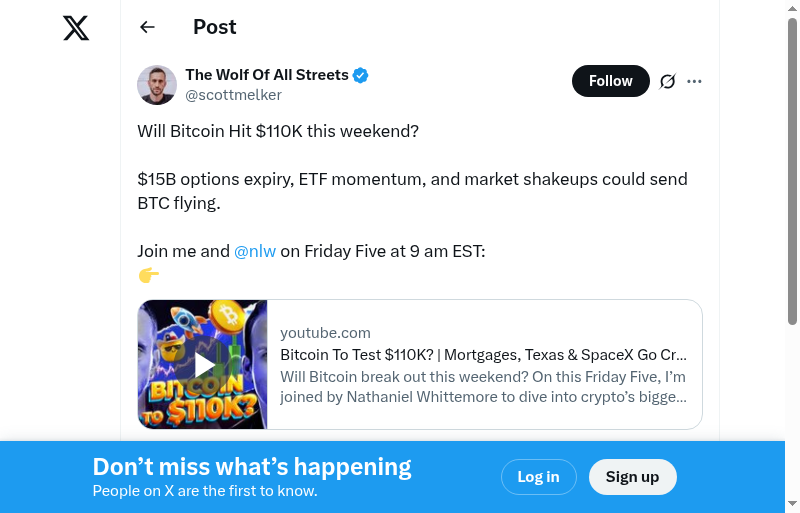Viewport: 800px width, 513px height.
Task: Open The Wolf Of All Streets avatar
Action: pyautogui.click(x=157, y=85)
